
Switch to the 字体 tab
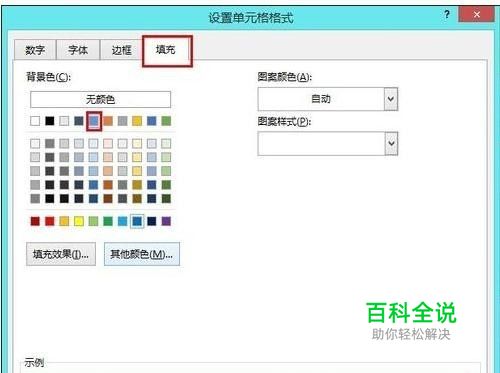[x=78, y=50]
